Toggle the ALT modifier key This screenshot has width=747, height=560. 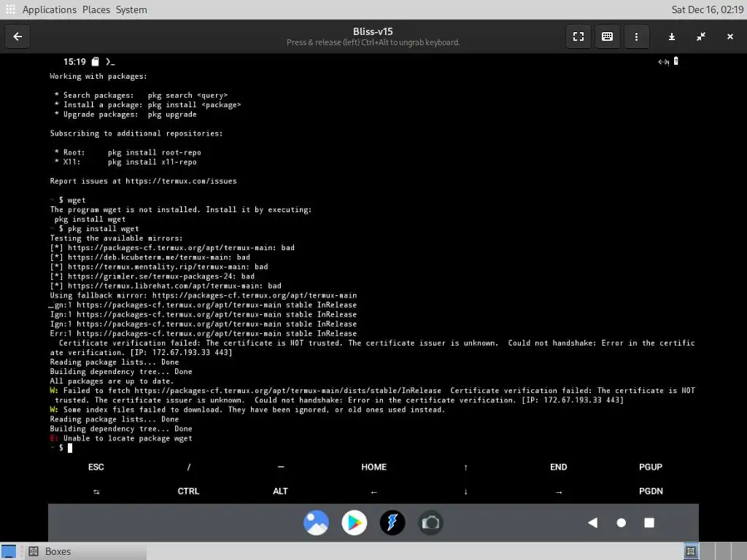click(280, 491)
